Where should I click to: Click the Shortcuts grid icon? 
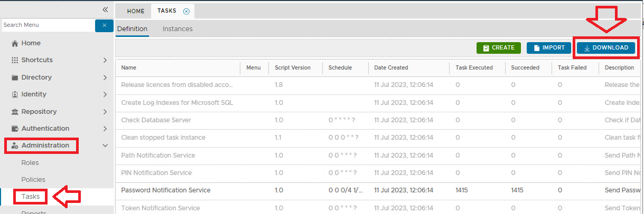pyautogui.click(x=15, y=60)
